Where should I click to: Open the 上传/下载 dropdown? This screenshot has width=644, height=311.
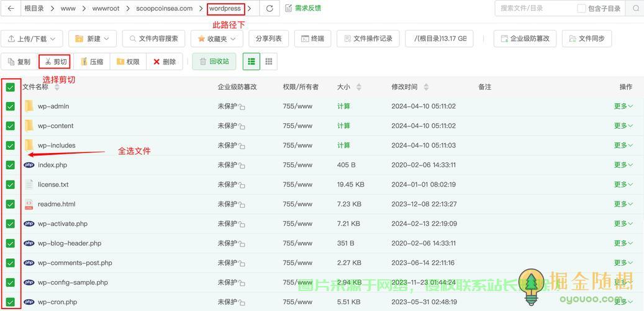[32, 39]
